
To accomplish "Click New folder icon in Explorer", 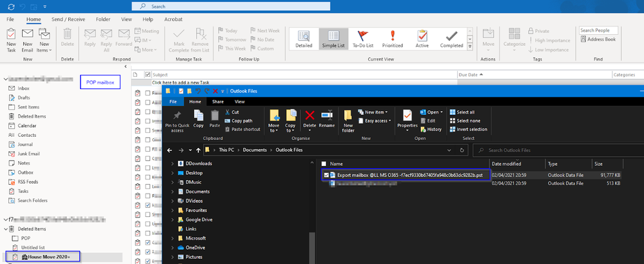I will [348, 121].
